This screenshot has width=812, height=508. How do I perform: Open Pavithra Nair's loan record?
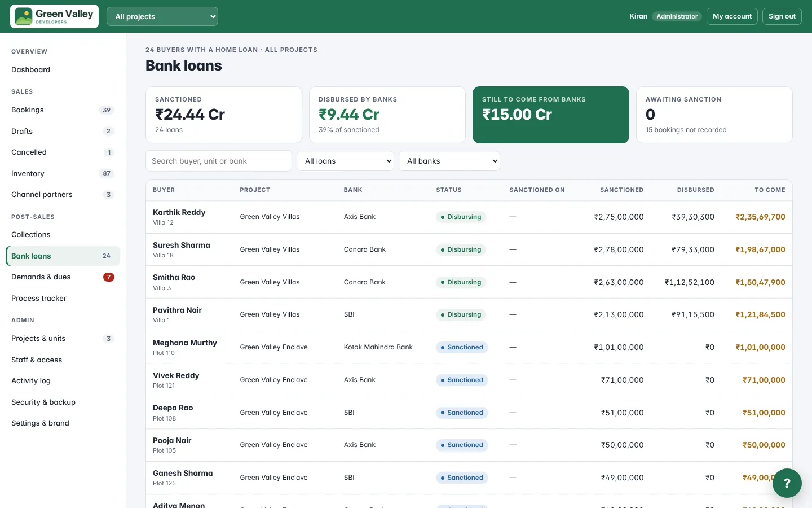click(469, 315)
